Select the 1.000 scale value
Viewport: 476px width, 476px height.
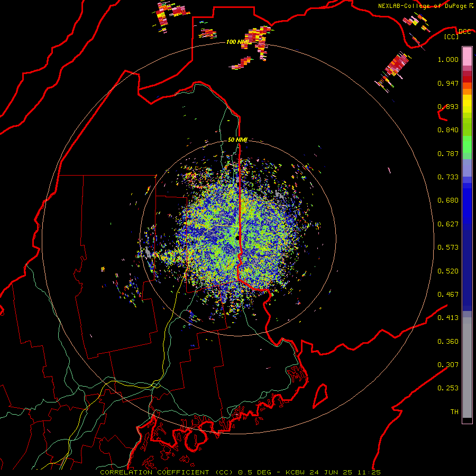[448, 59]
